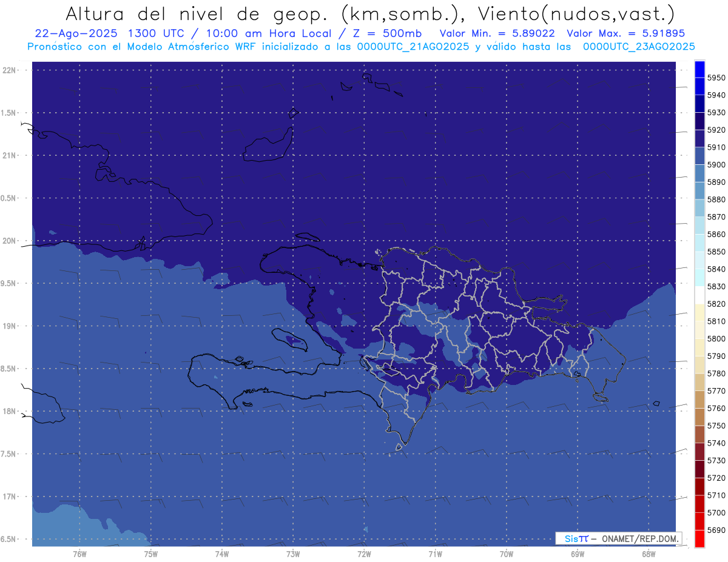The image size is (728, 562).
Task: Click the latitude label '1.5N'
Action: pos(9,113)
